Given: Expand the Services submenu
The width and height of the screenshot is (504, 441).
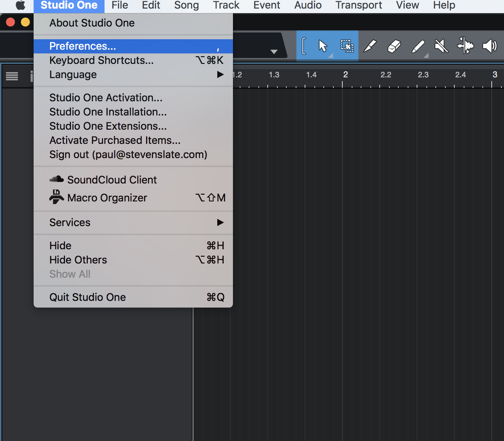Looking at the screenshot, I should [x=133, y=222].
